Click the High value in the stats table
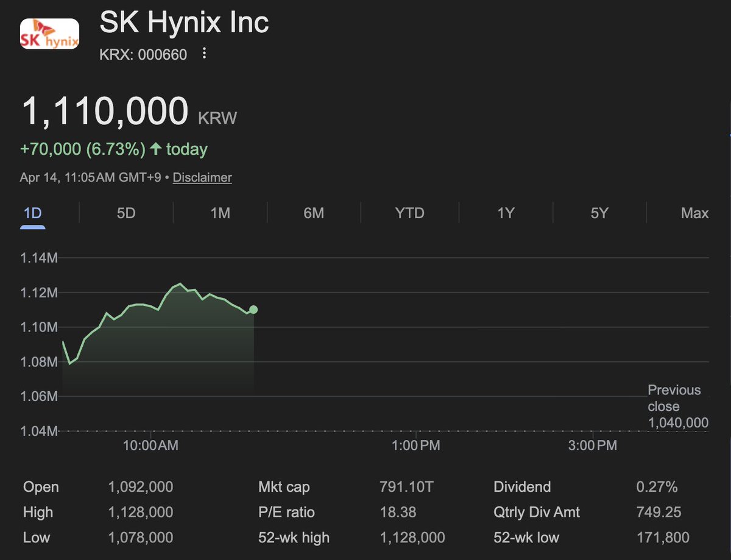 141,512
